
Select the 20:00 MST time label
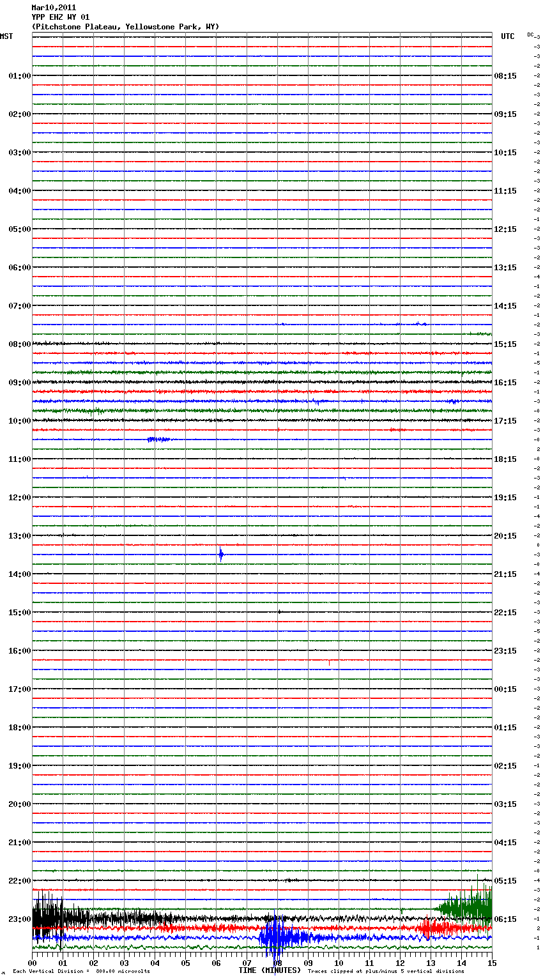[x=20, y=804]
